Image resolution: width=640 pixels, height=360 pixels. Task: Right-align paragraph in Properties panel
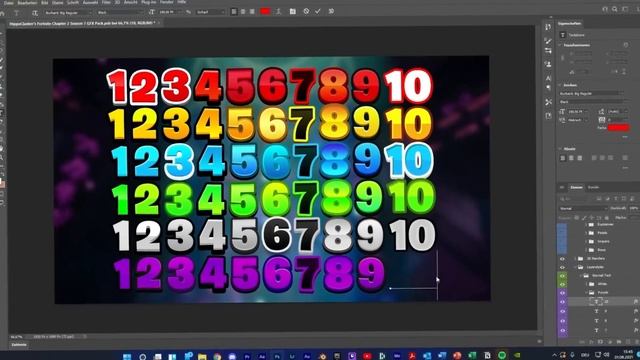tap(580, 158)
